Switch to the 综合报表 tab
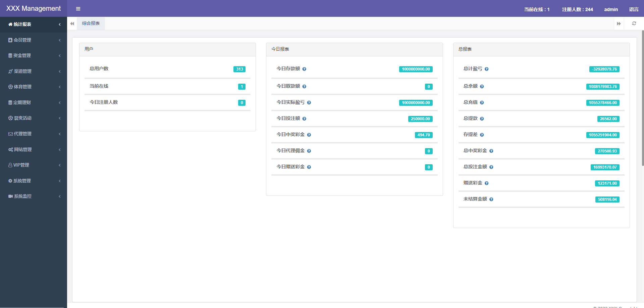The width and height of the screenshot is (644, 308). pyautogui.click(x=91, y=24)
